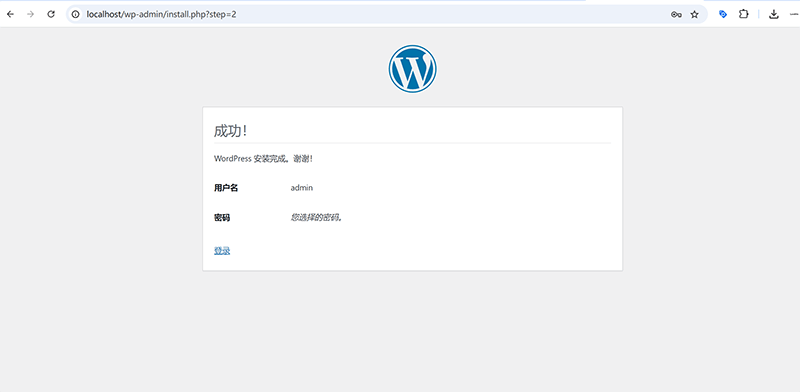Click the password key icon in address bar

[676, 15]
